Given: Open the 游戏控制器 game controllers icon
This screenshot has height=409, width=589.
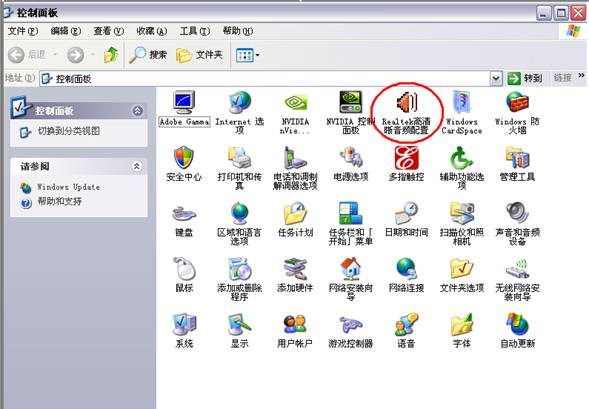Looking at the screenshot, I should [350, 331].
